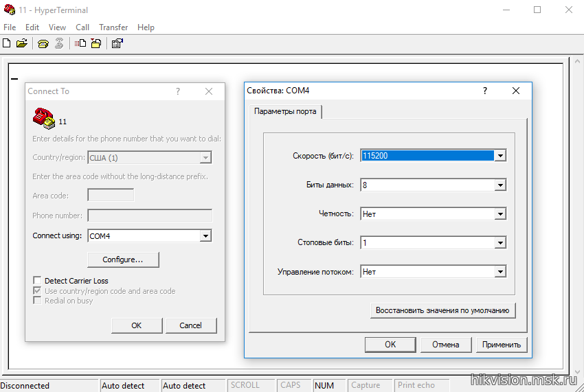This screenshot has width=584, height=392.
Task: Open the File menu
Action: coord(10,27)
